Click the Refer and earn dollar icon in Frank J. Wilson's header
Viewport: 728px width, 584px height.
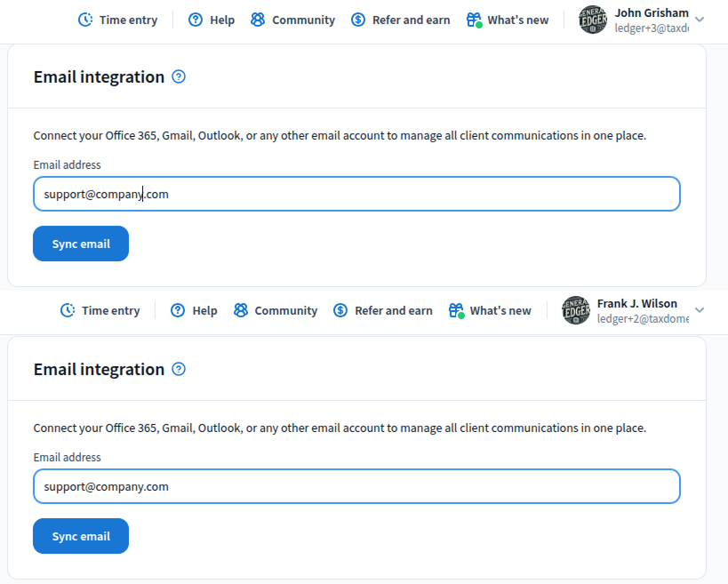point(340,310)
